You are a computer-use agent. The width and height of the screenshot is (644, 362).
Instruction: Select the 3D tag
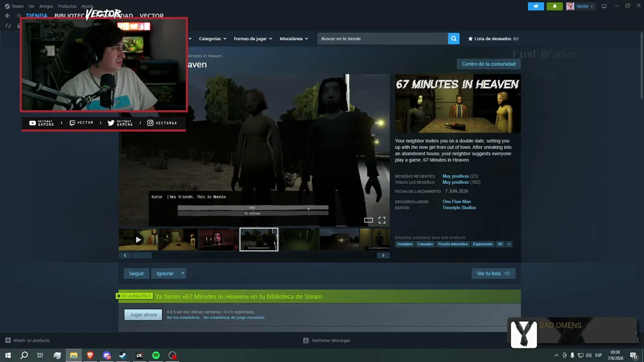pos(500,244)
